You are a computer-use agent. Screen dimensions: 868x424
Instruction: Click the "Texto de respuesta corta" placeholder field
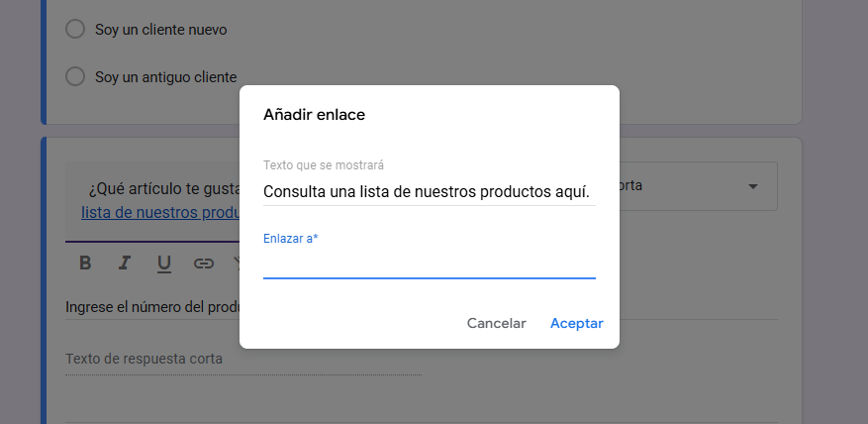coord(144,359)
